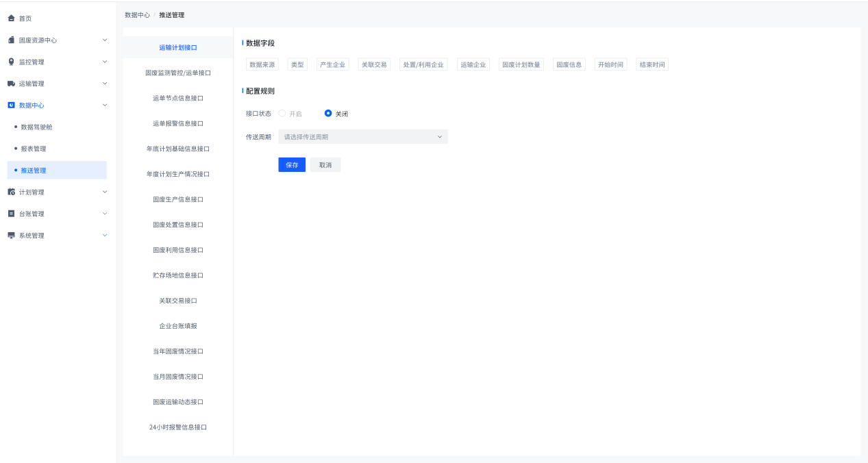868x463 pixels.
Task: Click the 台账管理 ledger icon
Action: (x=11, y=214)
